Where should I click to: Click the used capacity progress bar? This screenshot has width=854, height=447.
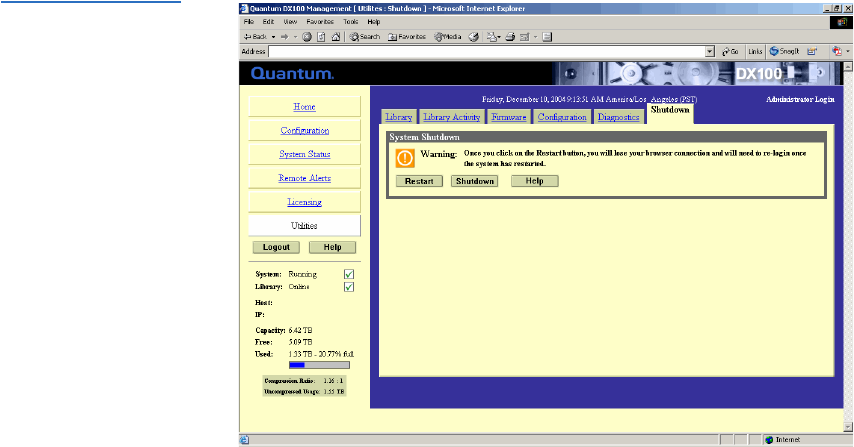pos(319,365)
